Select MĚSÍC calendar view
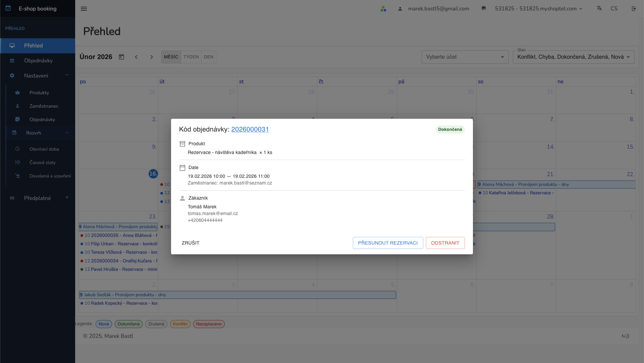Image resolution: width=644 pixels, height=363 pixels. pyautogui.click(x=171, y=57)
